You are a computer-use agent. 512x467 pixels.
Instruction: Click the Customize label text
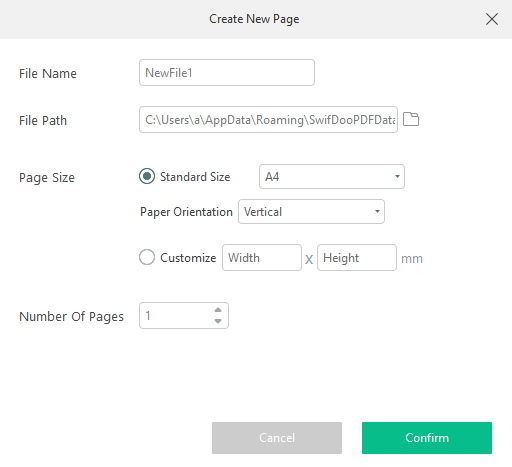(188, 258)
